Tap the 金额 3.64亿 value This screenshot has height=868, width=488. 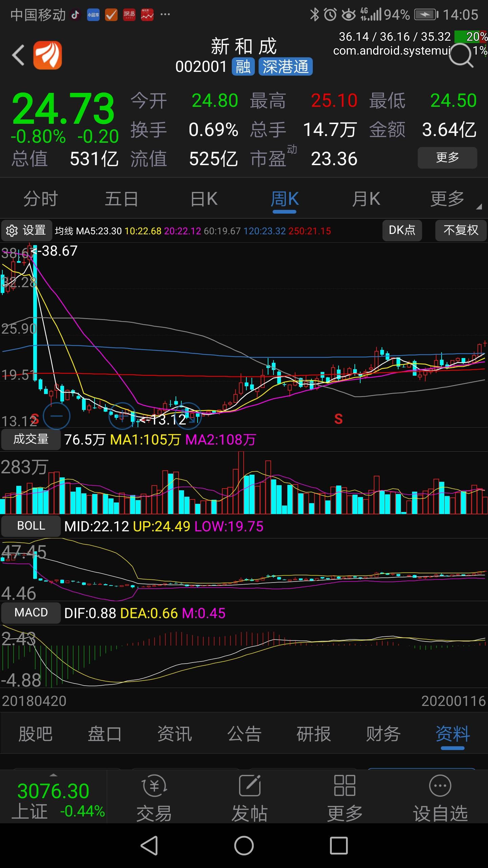pos(449,130)
